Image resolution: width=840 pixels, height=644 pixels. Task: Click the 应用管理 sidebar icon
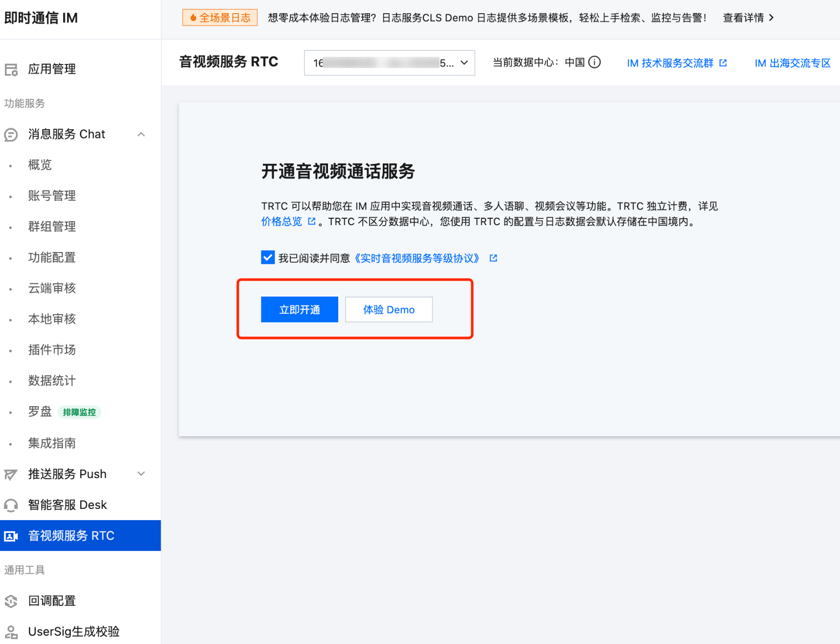coord(11,69)
